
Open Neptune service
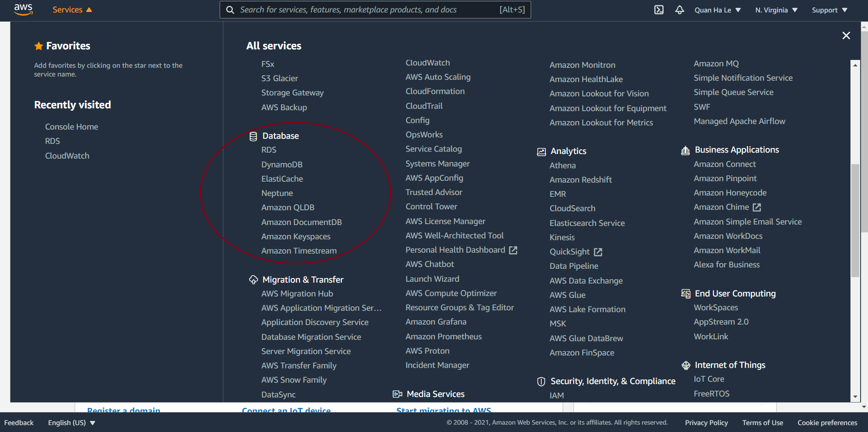[x=277, y=193]
